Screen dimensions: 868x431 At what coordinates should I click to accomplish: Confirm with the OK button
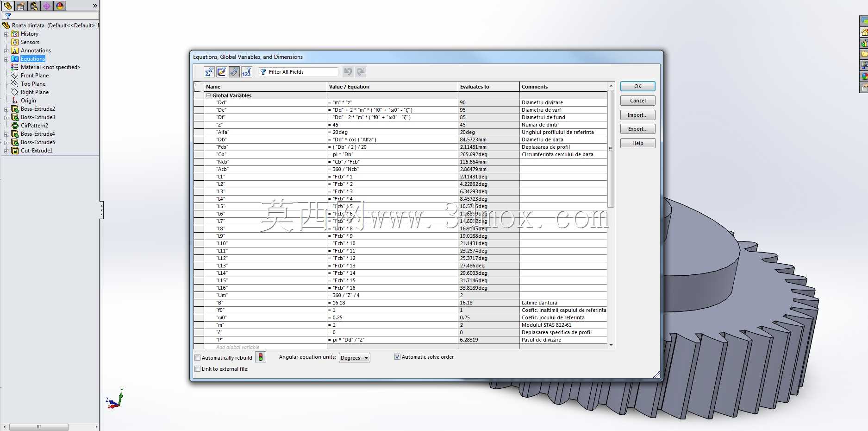pos(637,86)
